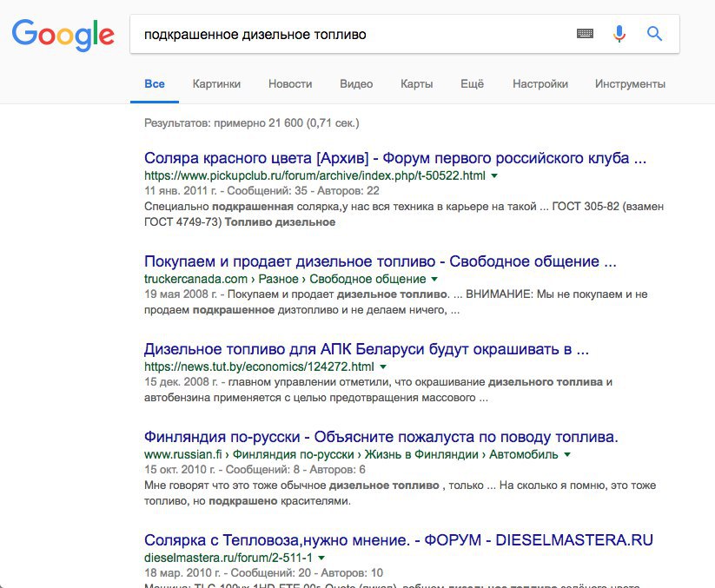Click the pickupclub.ru forum archive URL
The height and width of the screenshot is (588, 715).
314,175
